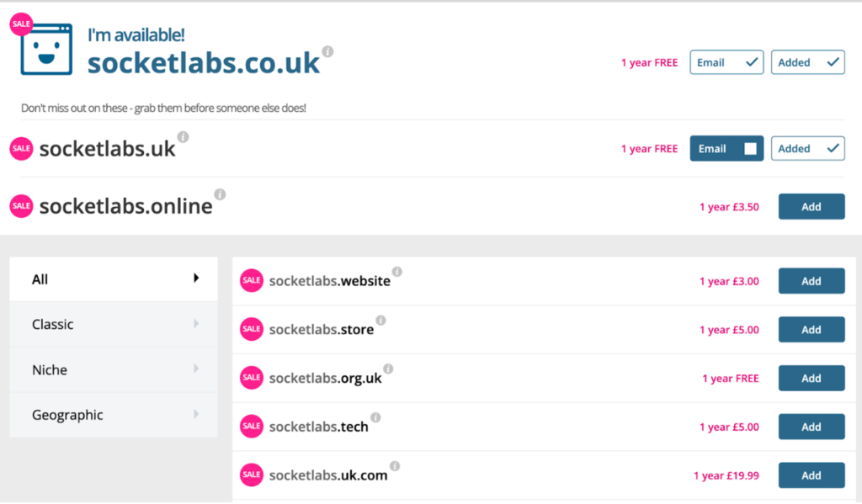This screenshot has width=862, height=504.
Task: Click info icon beside socketlabs.uk.com
Action: click(x=395, y=466)
